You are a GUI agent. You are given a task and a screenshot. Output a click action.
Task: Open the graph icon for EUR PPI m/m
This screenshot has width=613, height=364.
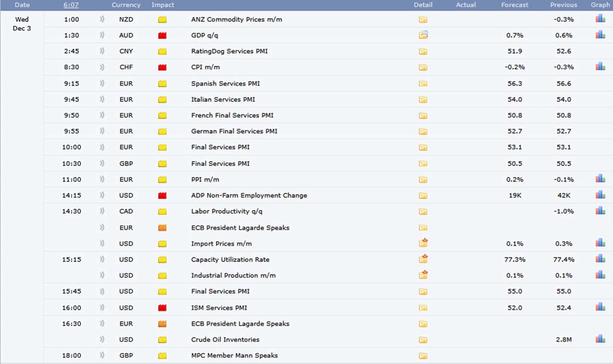click(x=600, y=179)
